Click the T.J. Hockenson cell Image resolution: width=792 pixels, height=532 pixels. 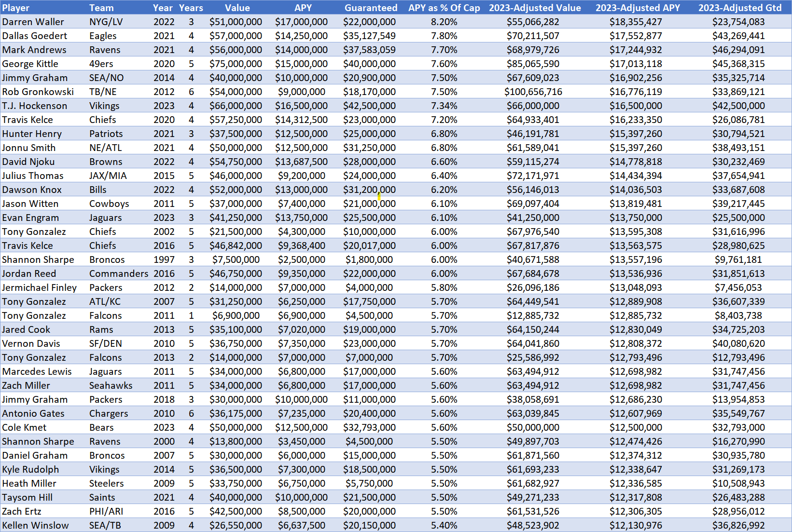(34, 106)
